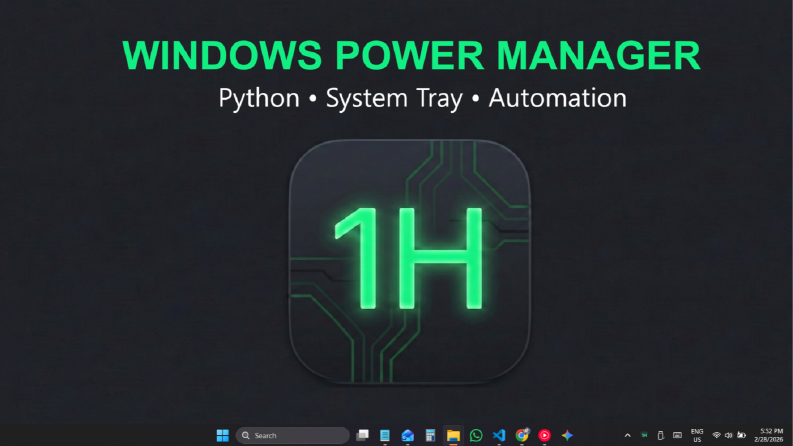Screen dimensions: 793x446
Task: Switch the ENG US input language
Action: [697, 435]
